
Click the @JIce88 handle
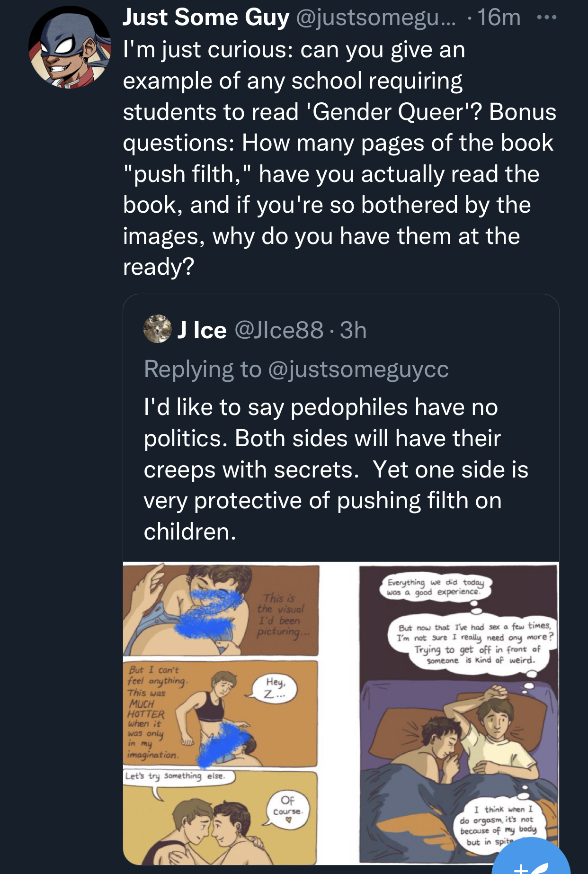click(x=279, y=330)
